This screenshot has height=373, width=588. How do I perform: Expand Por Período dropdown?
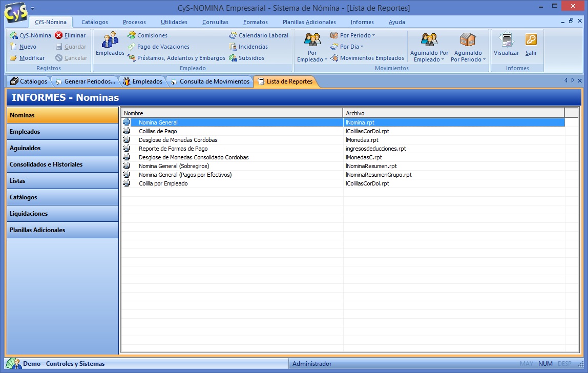pyautogui.click(x=373, y=35)
